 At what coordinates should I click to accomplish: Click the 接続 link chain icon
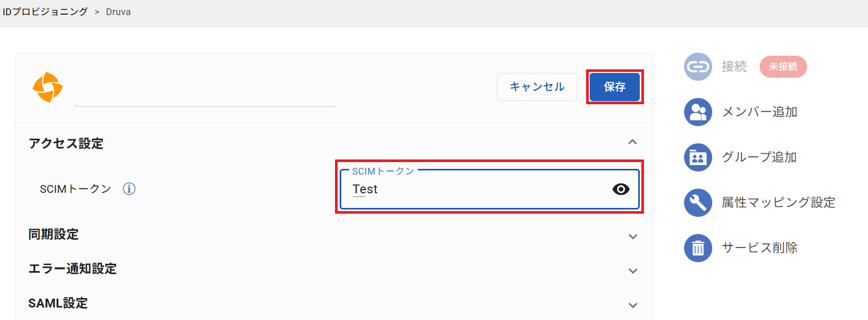click(698, 67)
